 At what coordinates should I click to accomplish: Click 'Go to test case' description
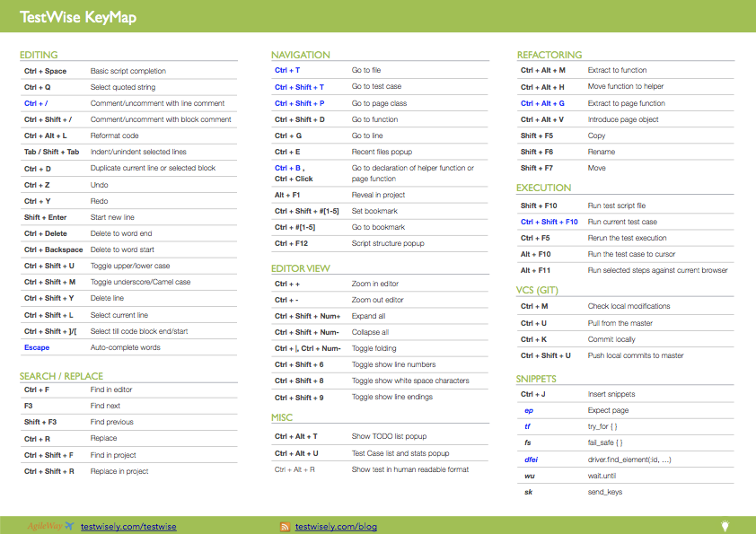point(376,86)
